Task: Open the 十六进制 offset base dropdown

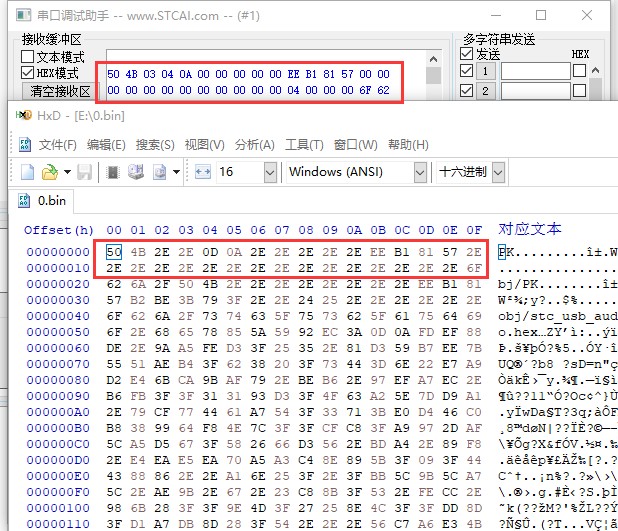Action: (498, 172)
